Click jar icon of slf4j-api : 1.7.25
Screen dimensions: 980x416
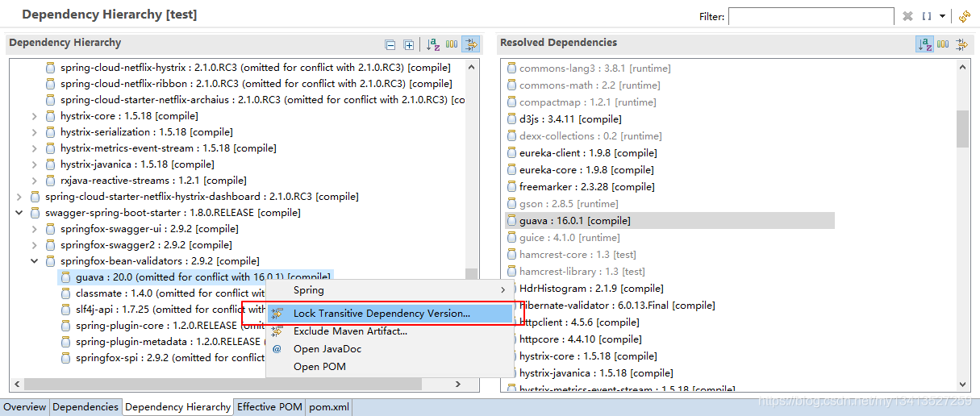pyautogui.click(x=66, y=310)
